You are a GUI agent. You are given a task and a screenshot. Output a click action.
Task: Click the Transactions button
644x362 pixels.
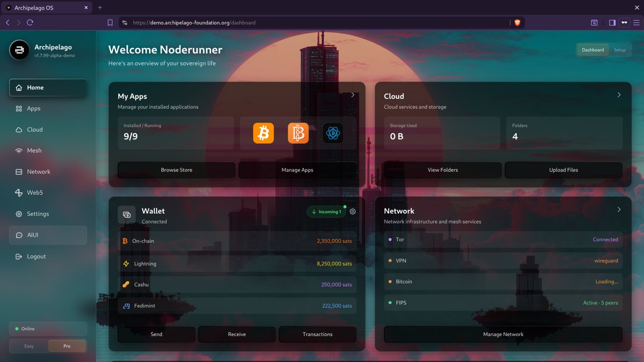[318, 335]
